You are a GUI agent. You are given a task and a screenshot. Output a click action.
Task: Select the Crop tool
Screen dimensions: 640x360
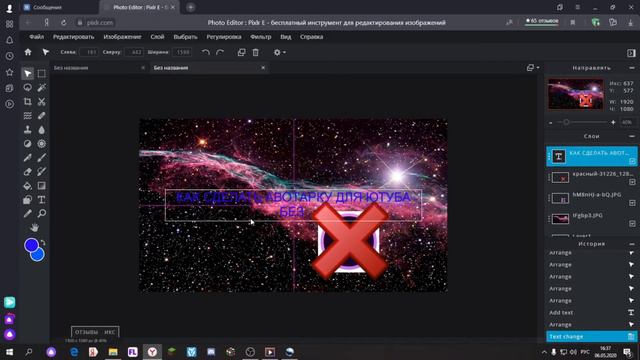pos(27,102)
